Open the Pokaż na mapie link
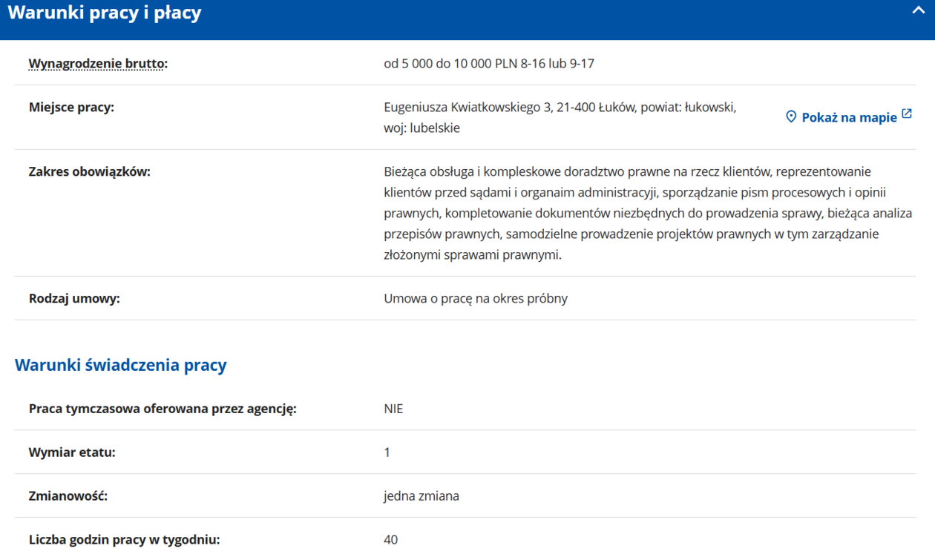This screenshot has width=935, height=560. point(849,117)
